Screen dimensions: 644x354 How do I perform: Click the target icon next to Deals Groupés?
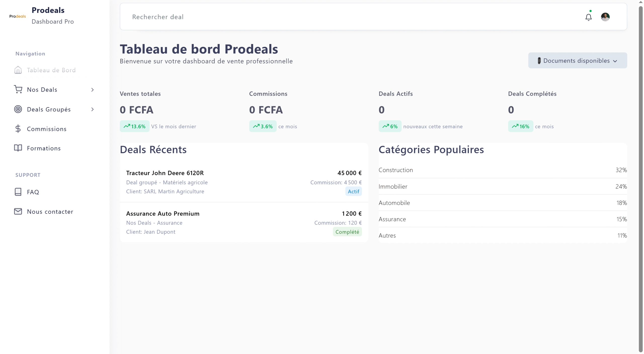pos(18,109)
